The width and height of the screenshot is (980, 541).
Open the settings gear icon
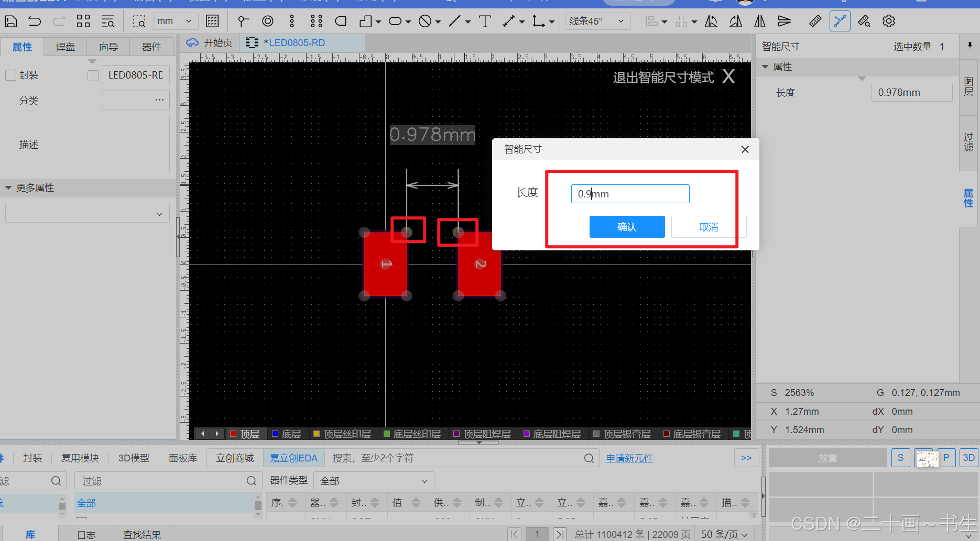[x=889, y=21]
